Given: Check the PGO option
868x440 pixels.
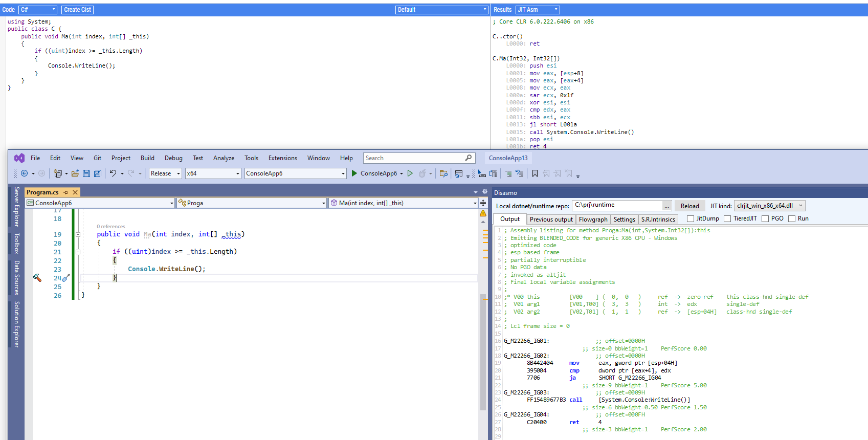Looking at the screenshot, I should pyautogui.click(x=765, y=219).
